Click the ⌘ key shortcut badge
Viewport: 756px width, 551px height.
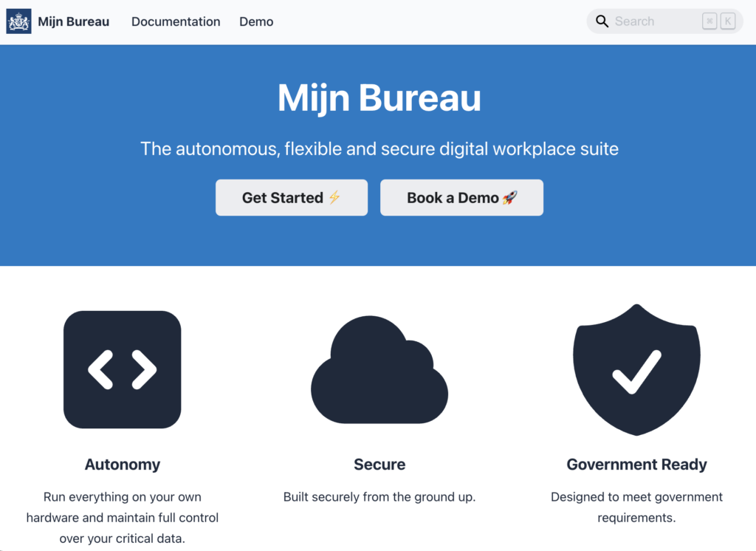[709, 21]
